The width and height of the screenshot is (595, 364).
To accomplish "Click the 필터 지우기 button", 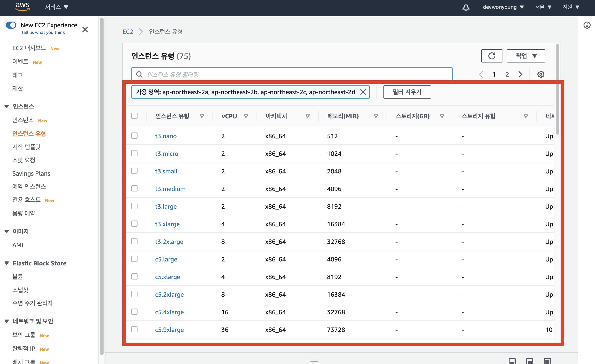I will [407, 92].
